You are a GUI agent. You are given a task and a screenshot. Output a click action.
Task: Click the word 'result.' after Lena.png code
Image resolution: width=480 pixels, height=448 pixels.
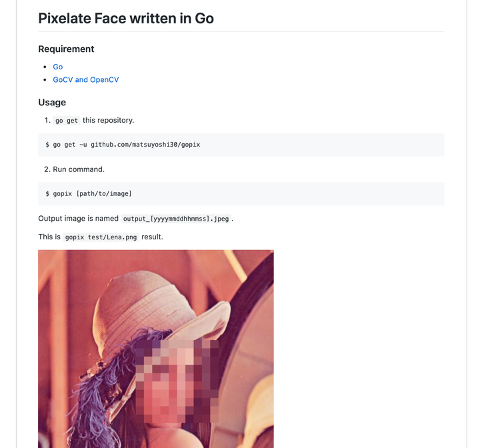click(x=152, y=237)
